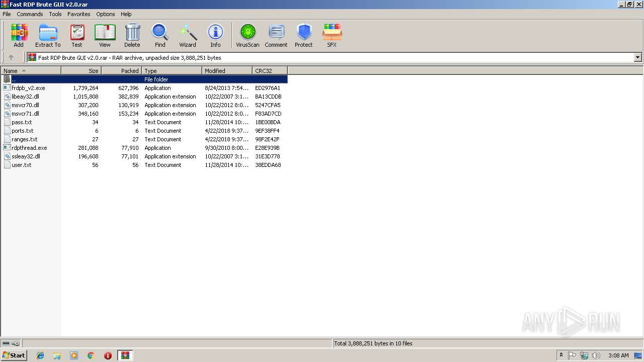Screen dimensions: 644x362
Task: Sort by the Name column header
Action: (x=31, y=71)
